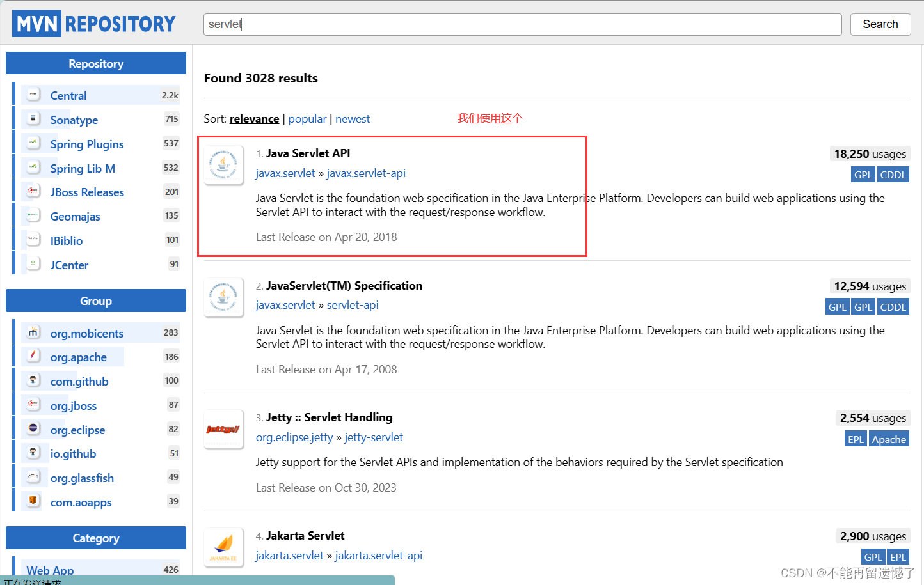Screen dimensions: 924x585
Task: Click the org.glassfish fish icon
Action: pos(33,476)
